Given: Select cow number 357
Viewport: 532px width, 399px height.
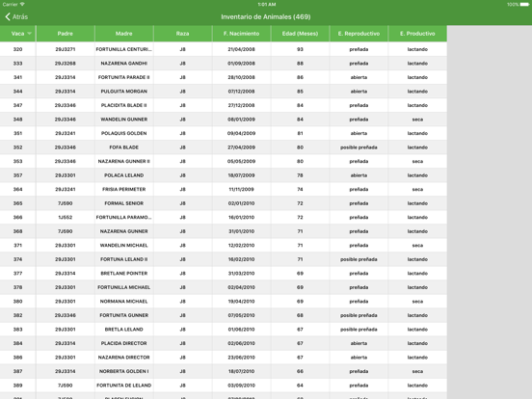Looking at the screenshot, I should point(17,175).
